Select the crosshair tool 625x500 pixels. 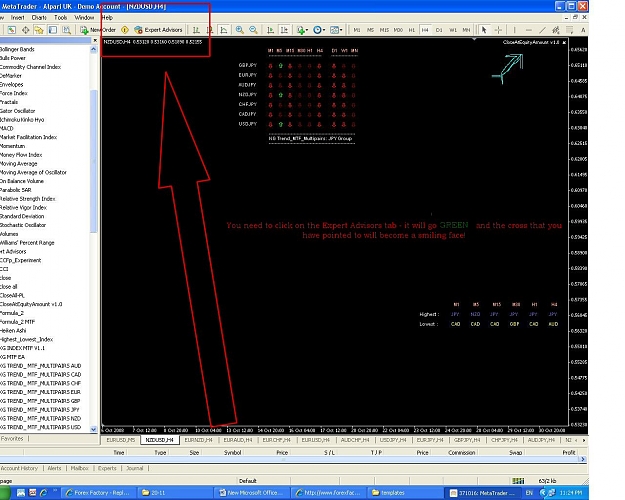[498, 30]
